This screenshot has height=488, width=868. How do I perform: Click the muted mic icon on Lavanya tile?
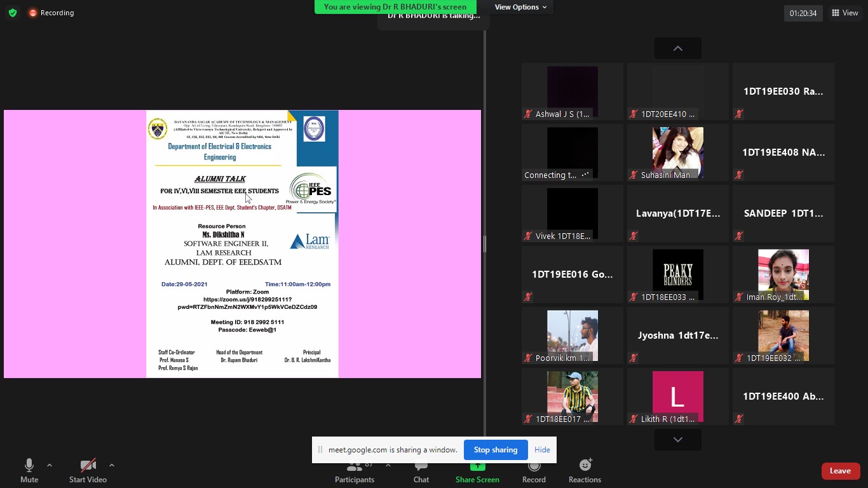click(634, 236)
